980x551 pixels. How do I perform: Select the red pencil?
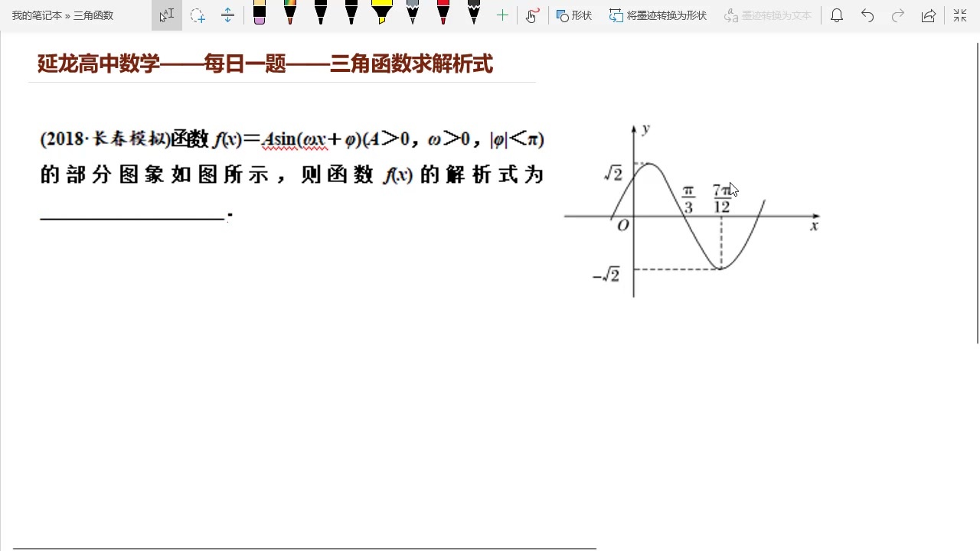pyautogui.click(x=443, y=13)
